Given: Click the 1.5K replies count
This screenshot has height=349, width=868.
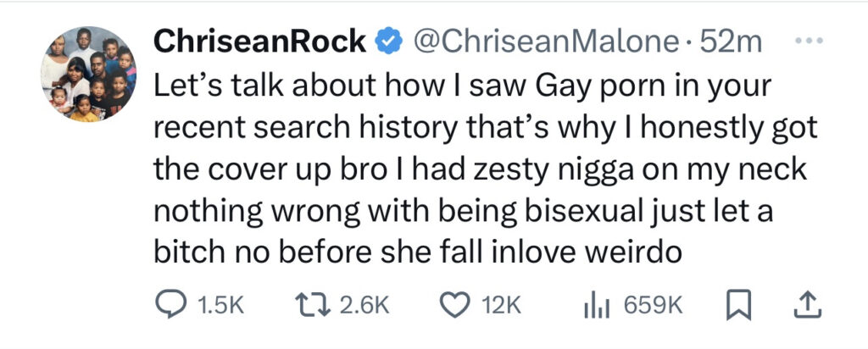Looking at the screenshot, I should (220, 306).
